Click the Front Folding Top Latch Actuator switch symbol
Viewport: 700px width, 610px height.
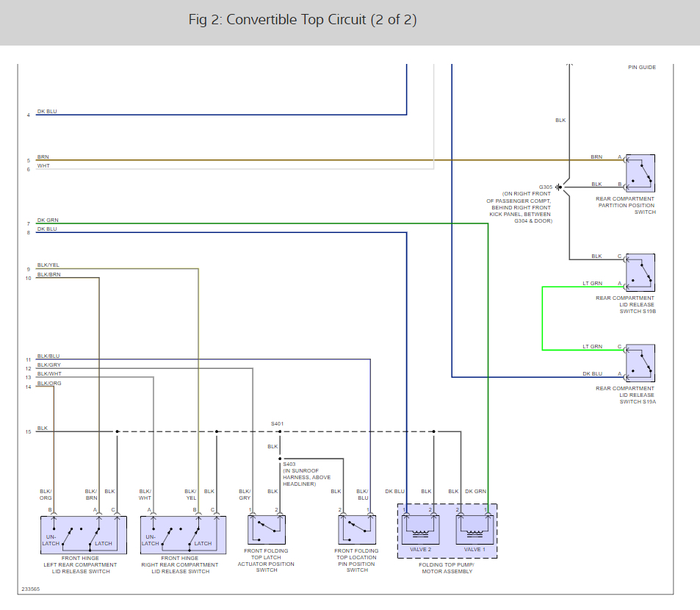(x=267, y=529)
